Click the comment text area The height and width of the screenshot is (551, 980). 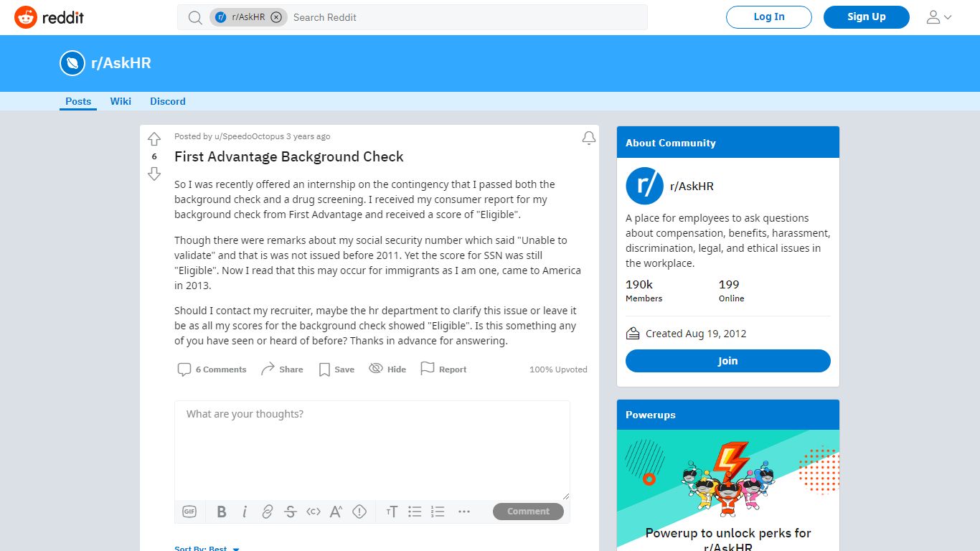[372, 451]
